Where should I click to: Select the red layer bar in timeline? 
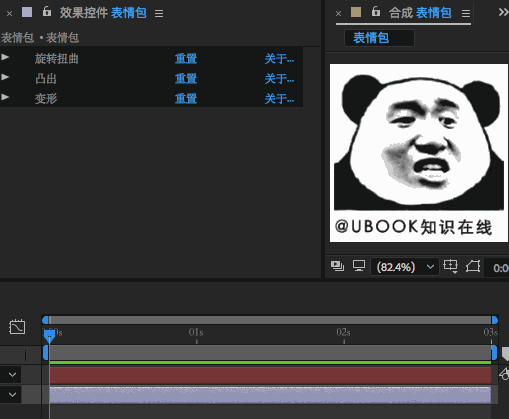[x=270, y=375]
